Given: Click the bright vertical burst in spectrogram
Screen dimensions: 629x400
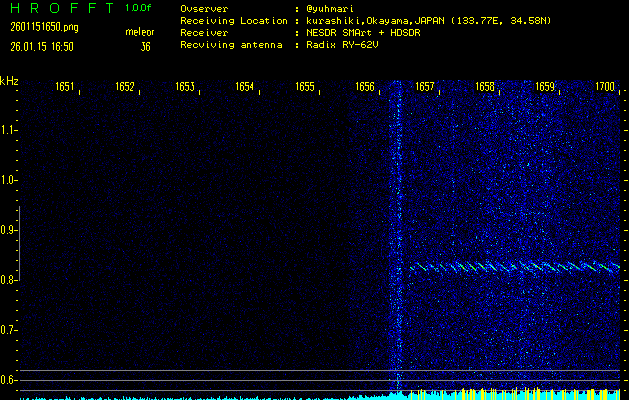Looking at the screenshot, I should click(396, 240).
